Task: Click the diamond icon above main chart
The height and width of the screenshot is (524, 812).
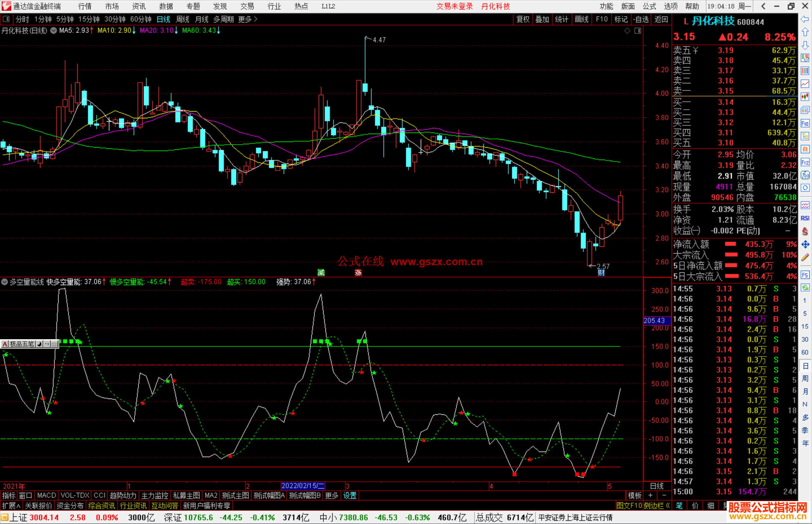Action: (627, 30)
